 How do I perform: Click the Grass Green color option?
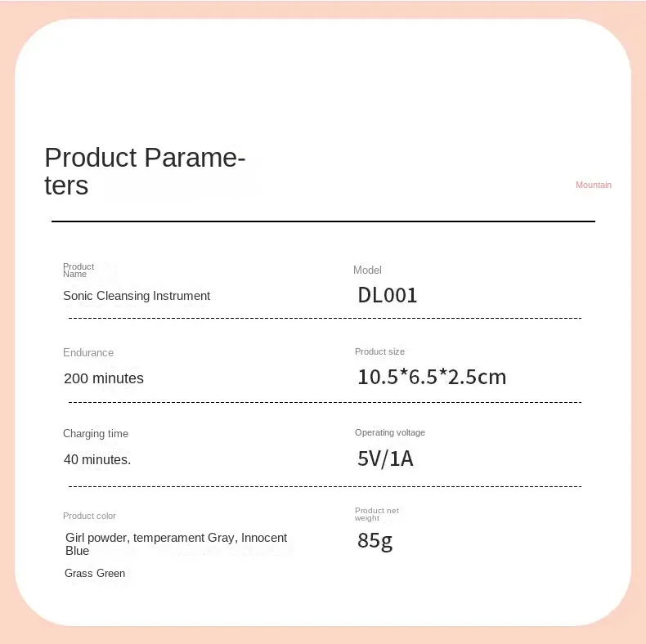95,573
